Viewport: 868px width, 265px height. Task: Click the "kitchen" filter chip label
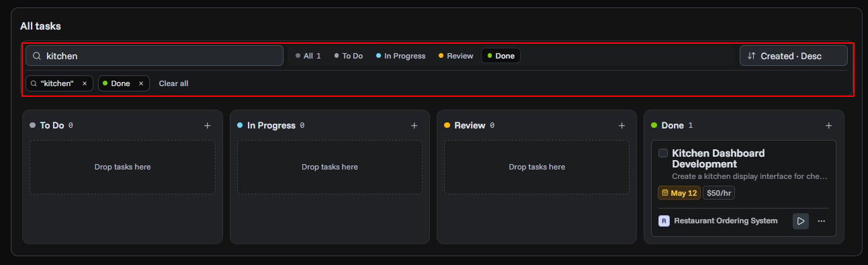56,83
